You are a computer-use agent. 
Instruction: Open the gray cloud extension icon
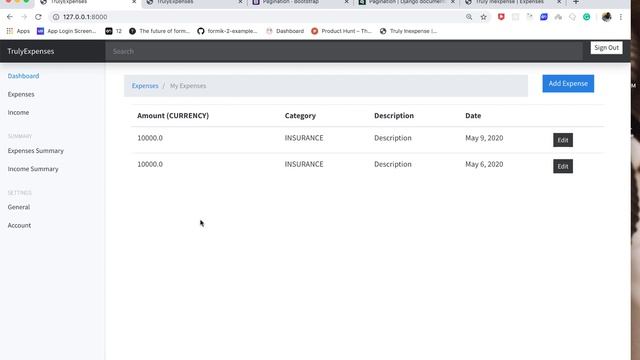click(558, 17)
